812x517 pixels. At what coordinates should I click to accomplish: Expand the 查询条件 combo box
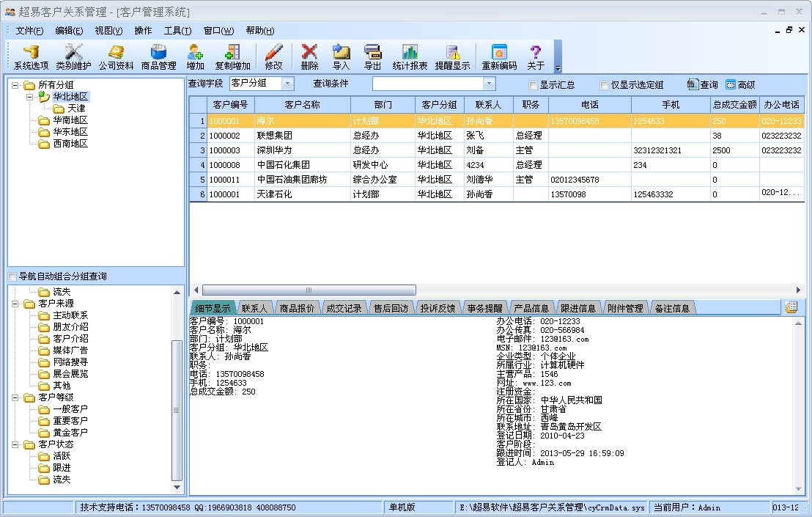[x=489, y=84]
